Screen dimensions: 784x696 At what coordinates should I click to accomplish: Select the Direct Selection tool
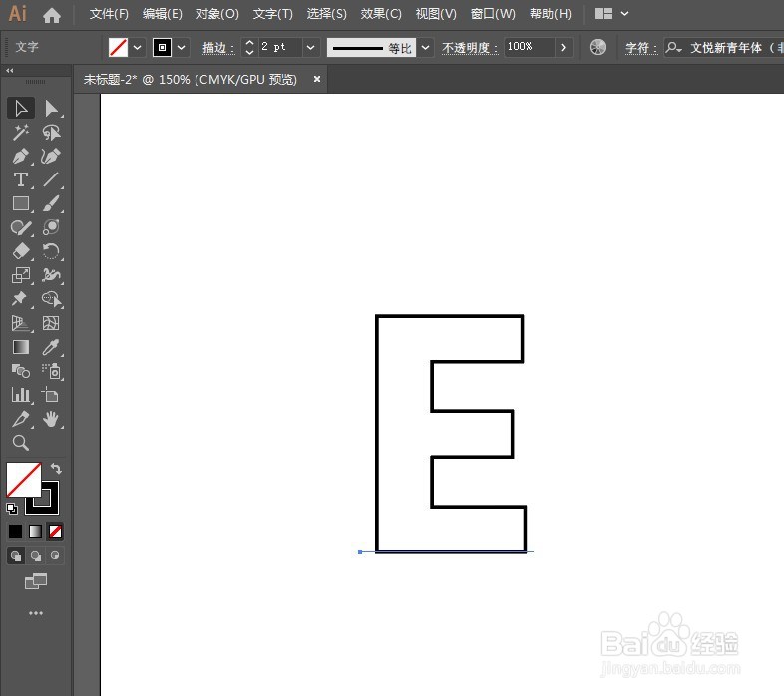coord(51,108)
